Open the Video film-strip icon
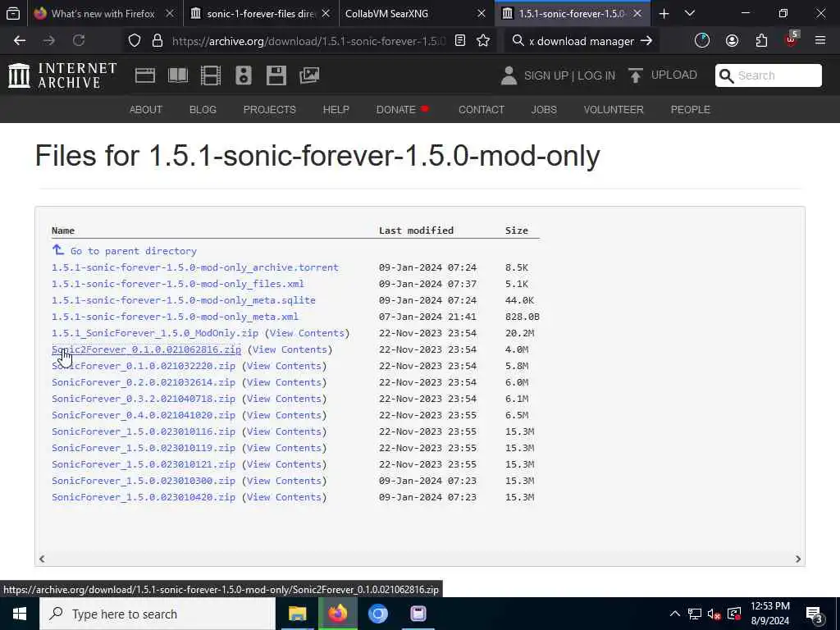Viewport: 840px width, 630px height. coord(211,75)
